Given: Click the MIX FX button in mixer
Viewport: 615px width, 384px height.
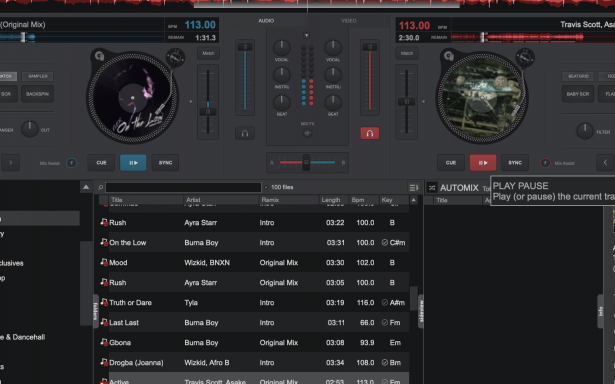Looking at the screenshot, I should pyautogui.click(x=307, y=133).
